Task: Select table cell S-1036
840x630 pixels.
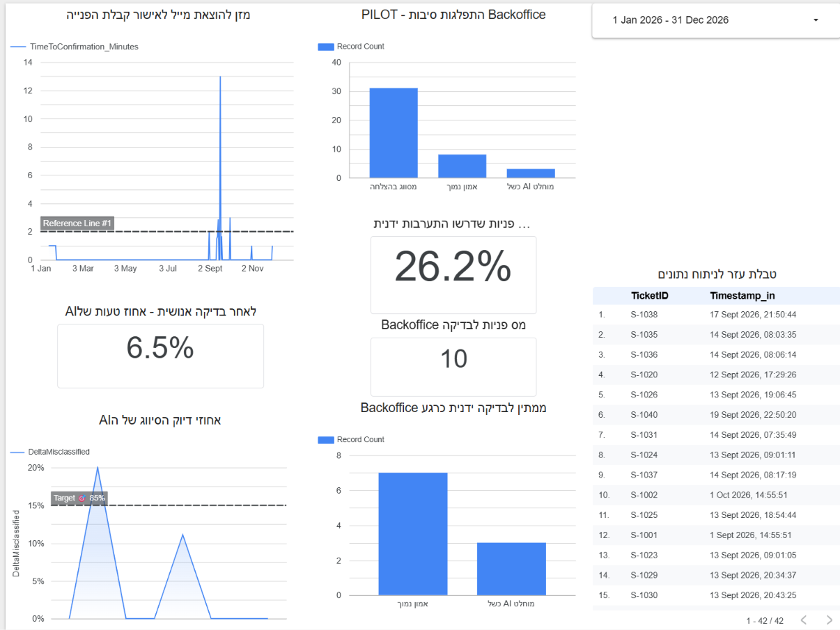Action: point(644,355)
